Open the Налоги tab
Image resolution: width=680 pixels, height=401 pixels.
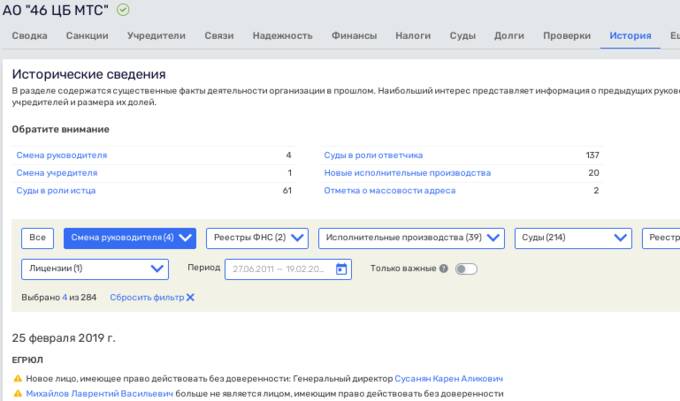(413, 36)
